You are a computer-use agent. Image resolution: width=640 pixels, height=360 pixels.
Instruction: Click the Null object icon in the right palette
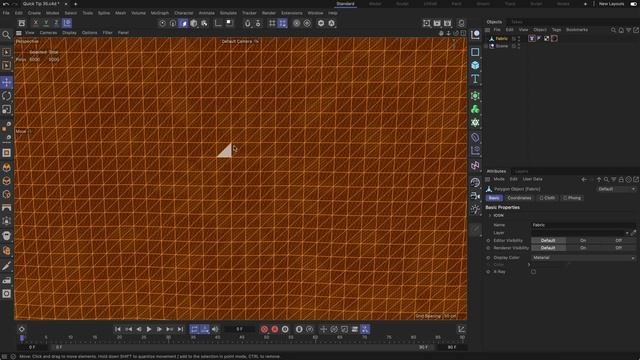pos(475,35)
